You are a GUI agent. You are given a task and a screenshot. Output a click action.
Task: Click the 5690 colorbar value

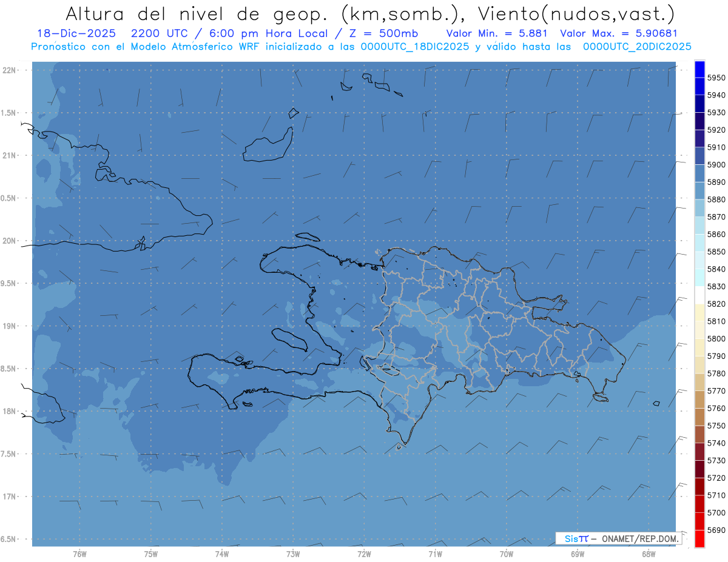coord(716,530)
